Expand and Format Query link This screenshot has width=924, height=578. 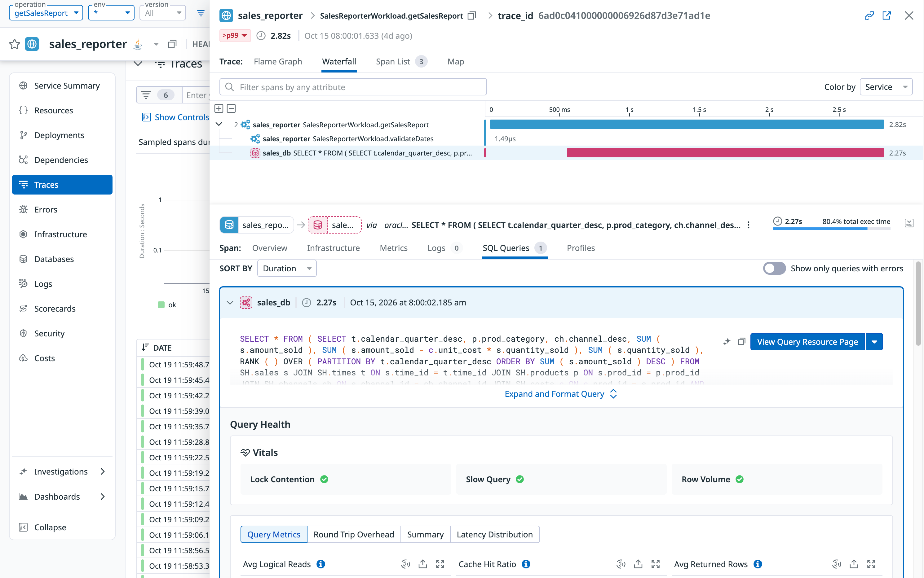561,394
